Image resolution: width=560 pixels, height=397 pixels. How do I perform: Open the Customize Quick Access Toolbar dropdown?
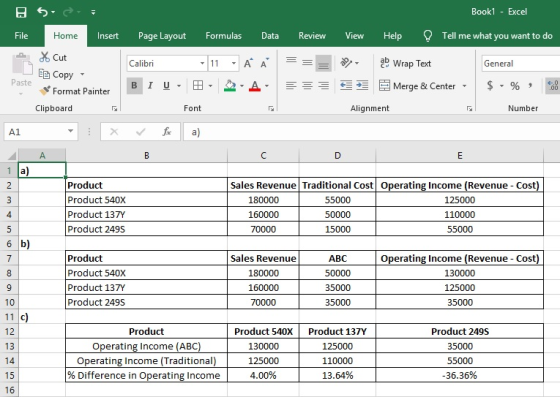pyautogui.click(x=93, y=12)
